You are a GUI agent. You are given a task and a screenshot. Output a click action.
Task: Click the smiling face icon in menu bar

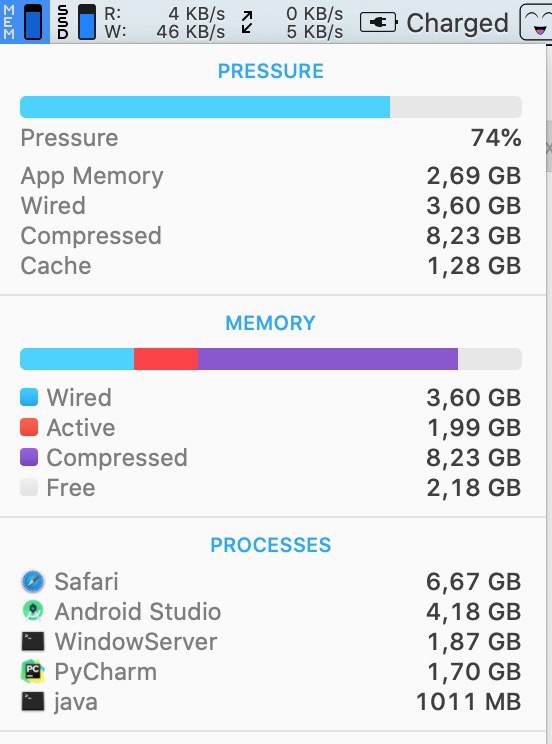click(536, 22)
